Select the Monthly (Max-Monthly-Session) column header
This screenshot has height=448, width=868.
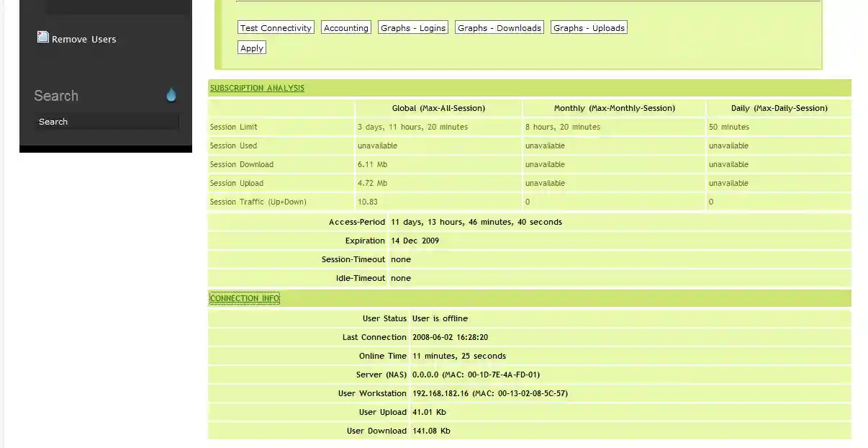614,108
